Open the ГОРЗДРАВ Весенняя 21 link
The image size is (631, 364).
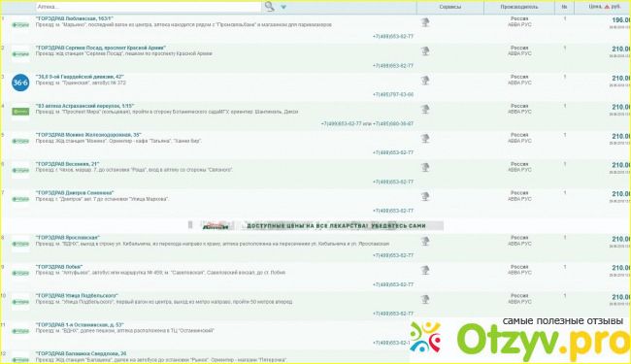[67, 164]
